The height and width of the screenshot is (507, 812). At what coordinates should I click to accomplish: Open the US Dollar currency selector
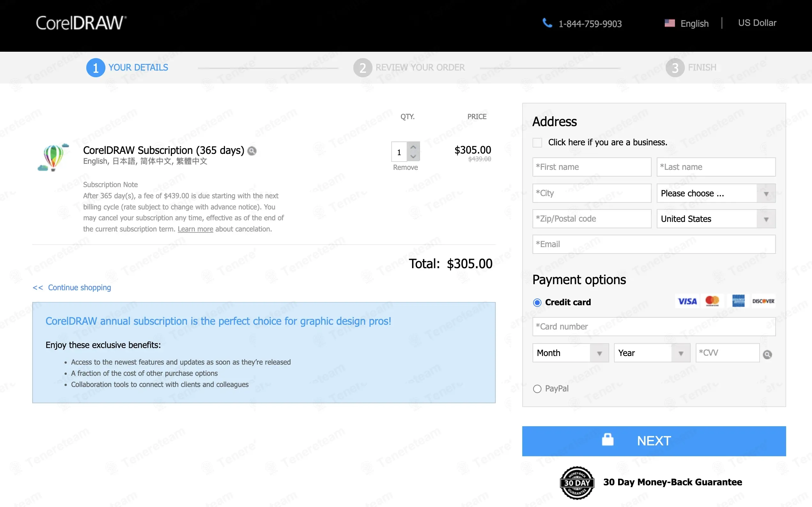point(757,23)
